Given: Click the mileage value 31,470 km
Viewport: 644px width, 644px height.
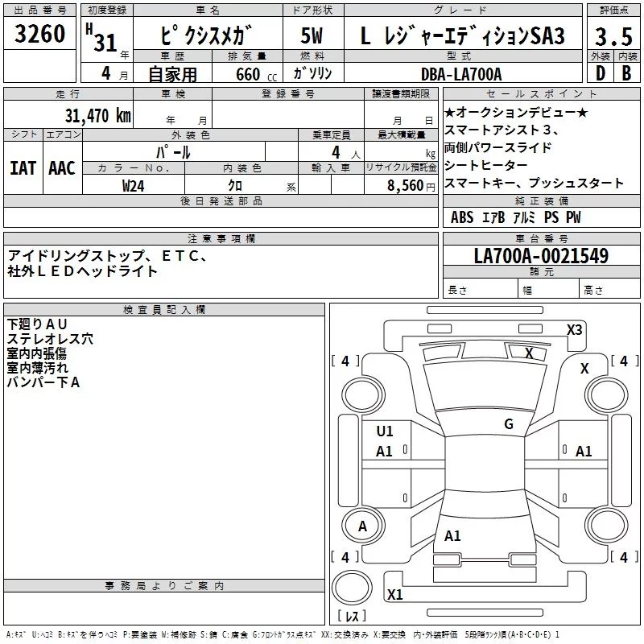Looking at the screenshot, I should pos(97,115).
